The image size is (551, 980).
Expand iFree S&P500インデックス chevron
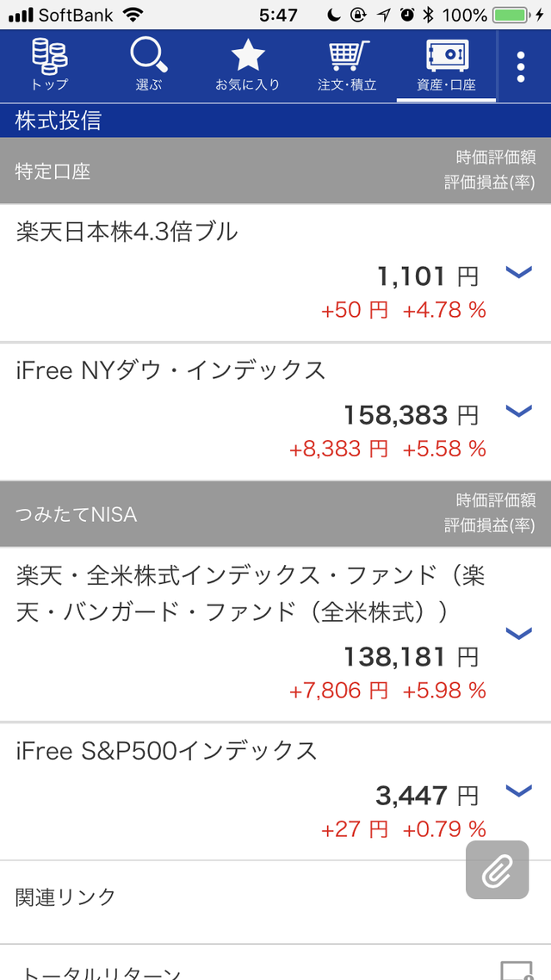pos(518,790)
